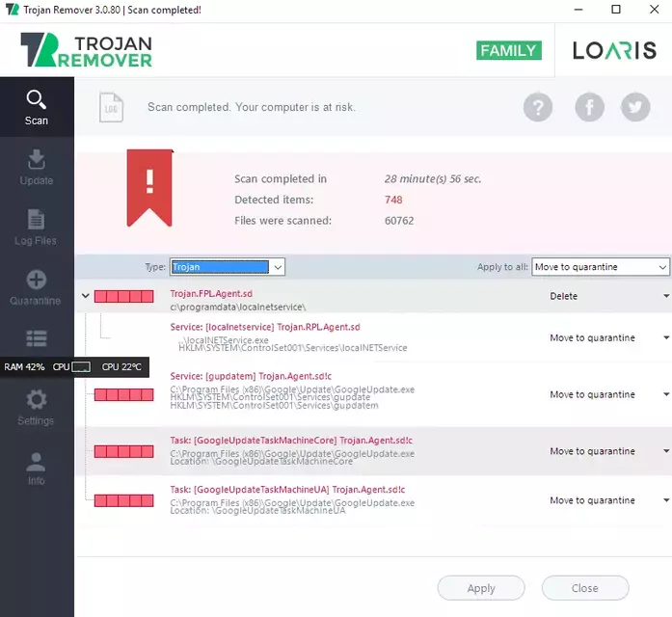The height and width of the screenshot is (617, 672).
Task: Open the Scan section in sidebar
Action: click(x=37, y=107)
